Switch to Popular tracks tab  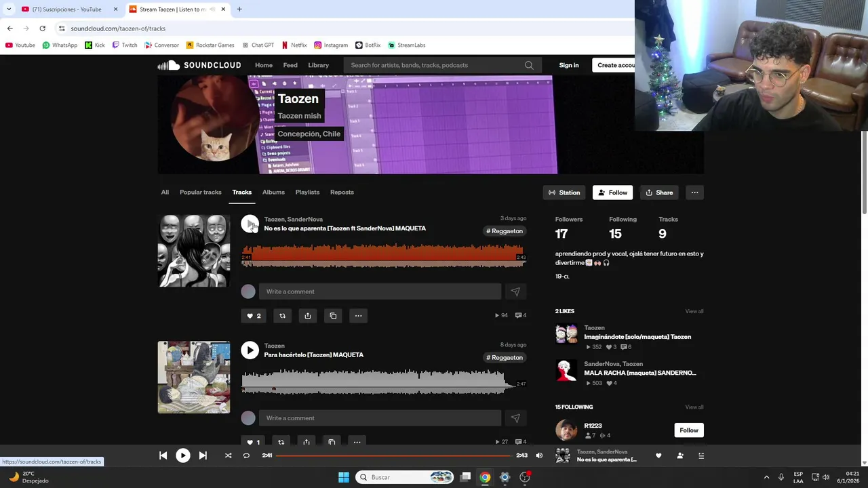201,192
